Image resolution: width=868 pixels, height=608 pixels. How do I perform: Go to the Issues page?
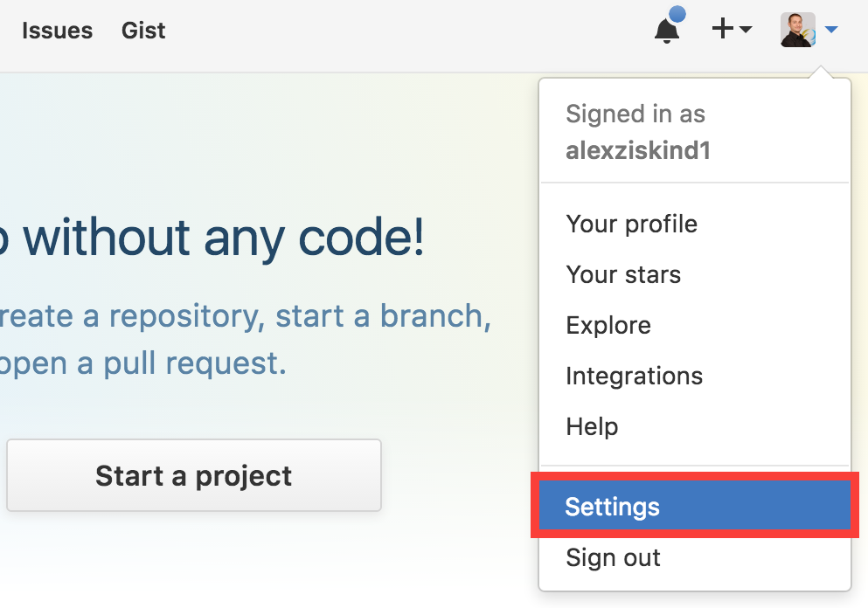57,31
